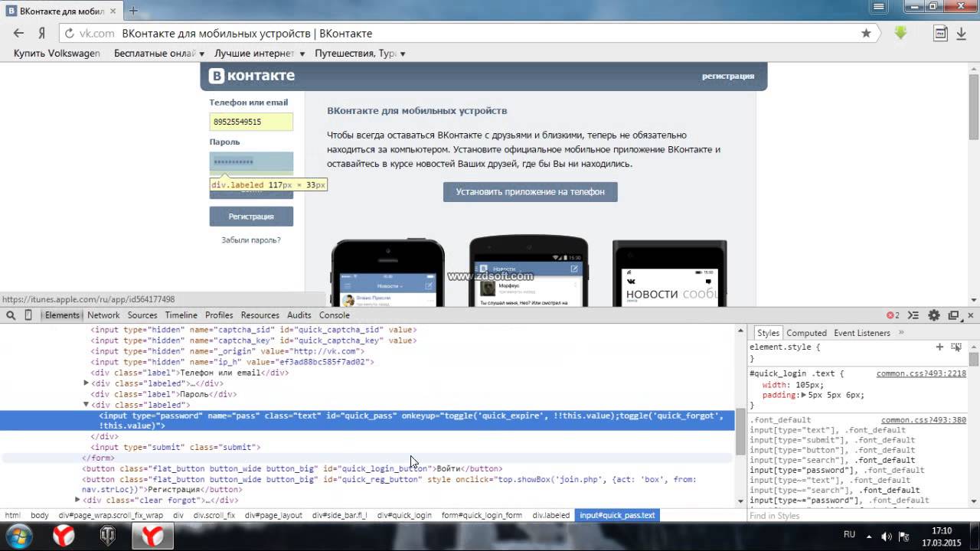Focus the phone or email field
This screenshot has width=980, height=551.
(x=251, y=122)
